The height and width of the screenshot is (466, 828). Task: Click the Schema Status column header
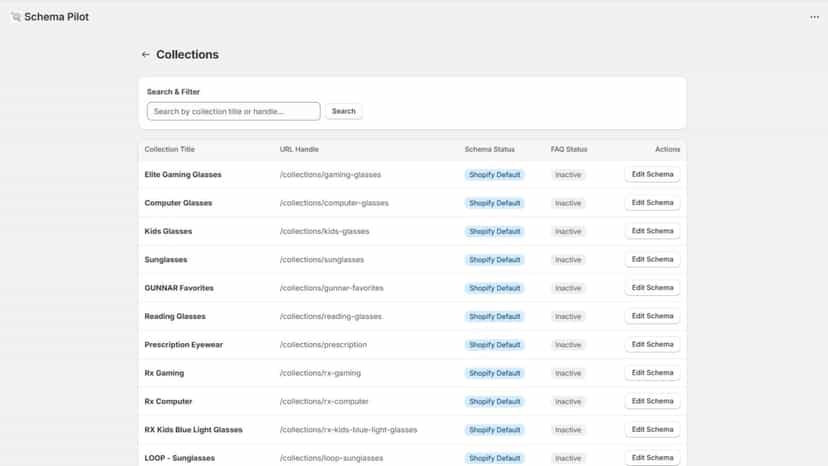pyautogui.click(x=490, y=150)
